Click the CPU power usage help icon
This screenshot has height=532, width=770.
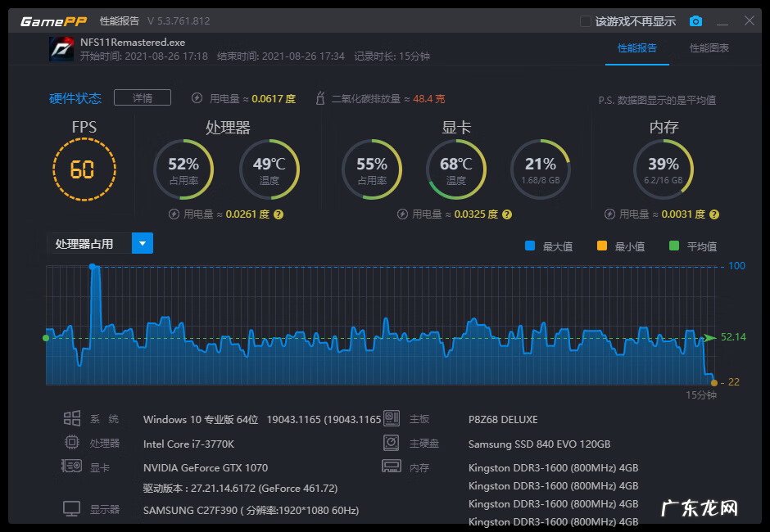[x=279, y=214]
